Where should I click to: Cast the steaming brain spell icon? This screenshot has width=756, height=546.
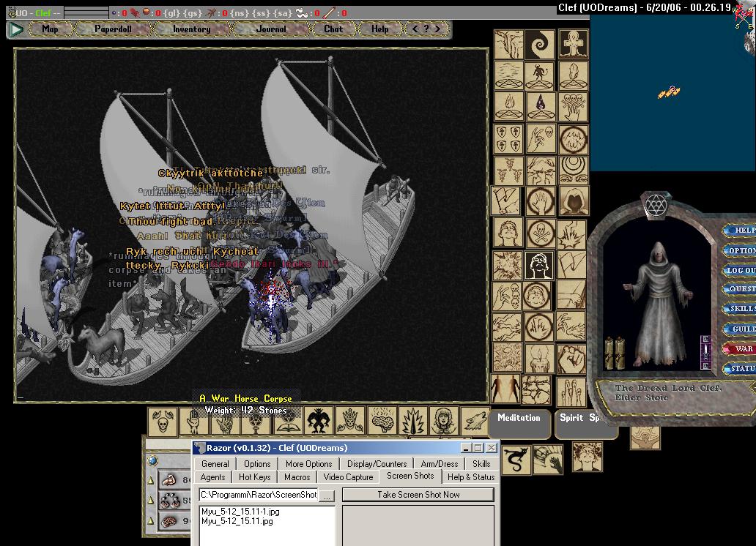tap(381, 421)
